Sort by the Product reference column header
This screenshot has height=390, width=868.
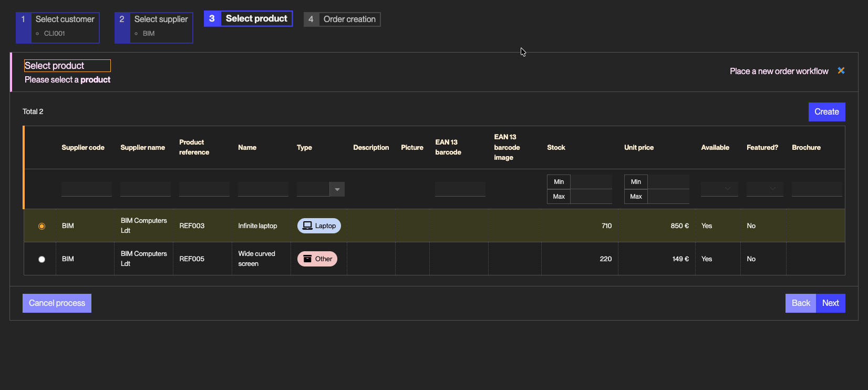194,147
